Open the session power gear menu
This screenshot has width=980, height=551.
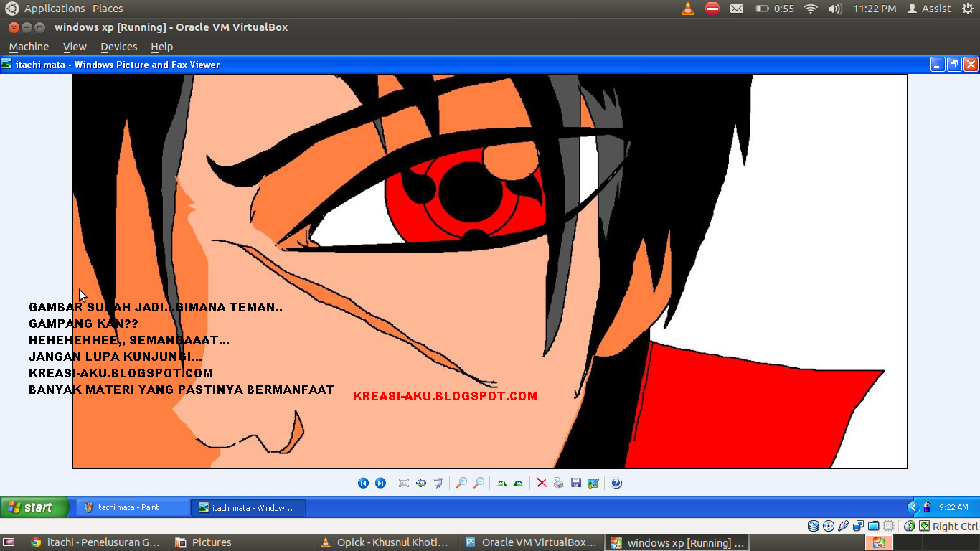click(966, 9)
